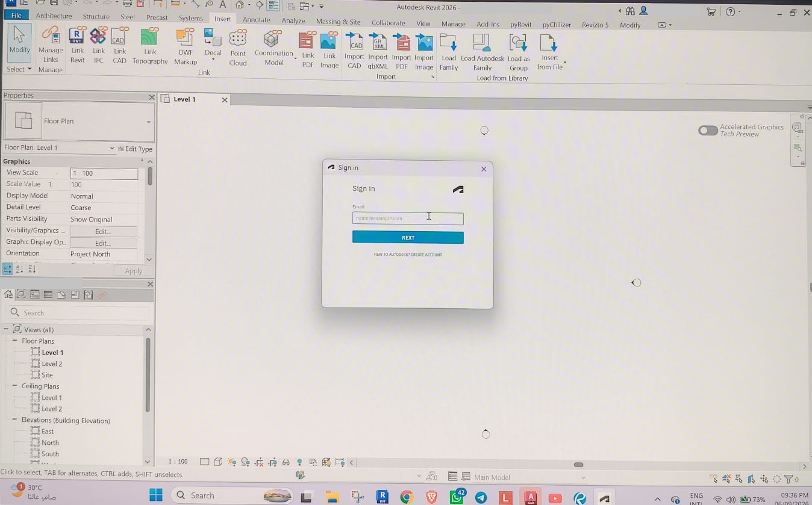Sort Properties in Z to A order
The height and width of the screenshot is (505, 812).
[x=32, y=270]
